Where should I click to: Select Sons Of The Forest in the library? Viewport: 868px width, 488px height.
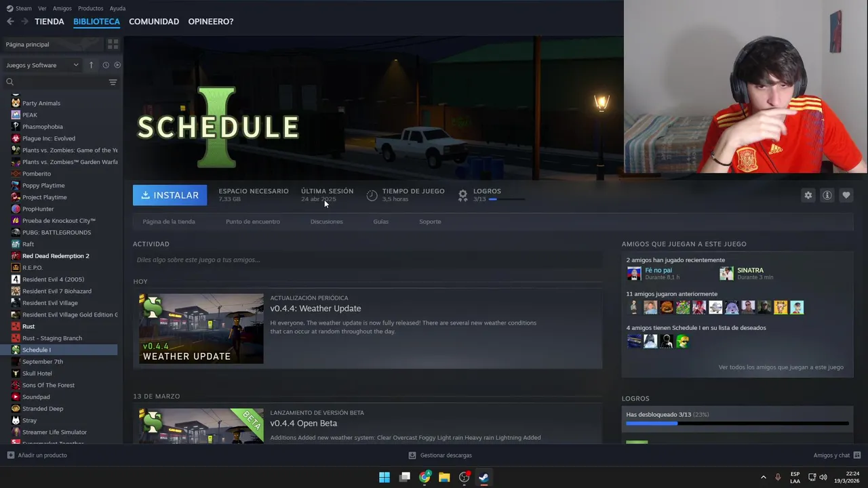48,385
